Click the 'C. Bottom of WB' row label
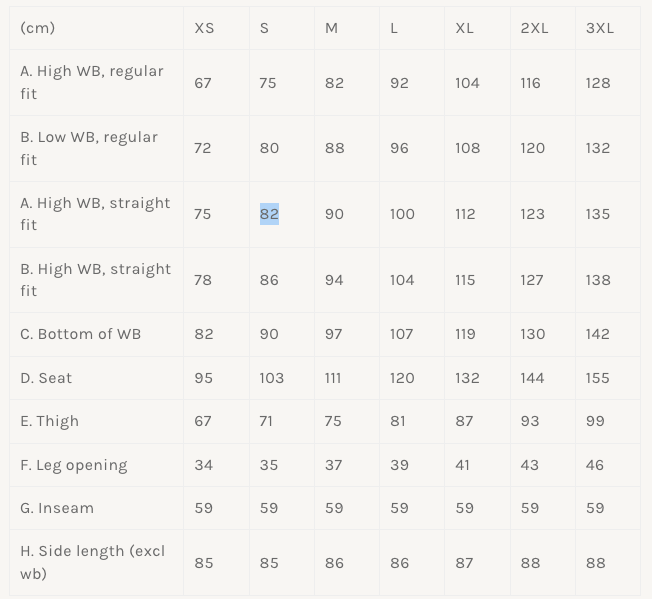The height and width of the screenshot is (599, 652). 81,334
